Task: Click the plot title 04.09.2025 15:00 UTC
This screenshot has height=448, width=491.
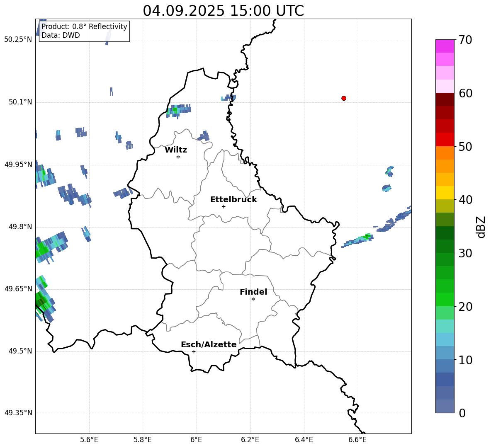Action: pos(223,11)
